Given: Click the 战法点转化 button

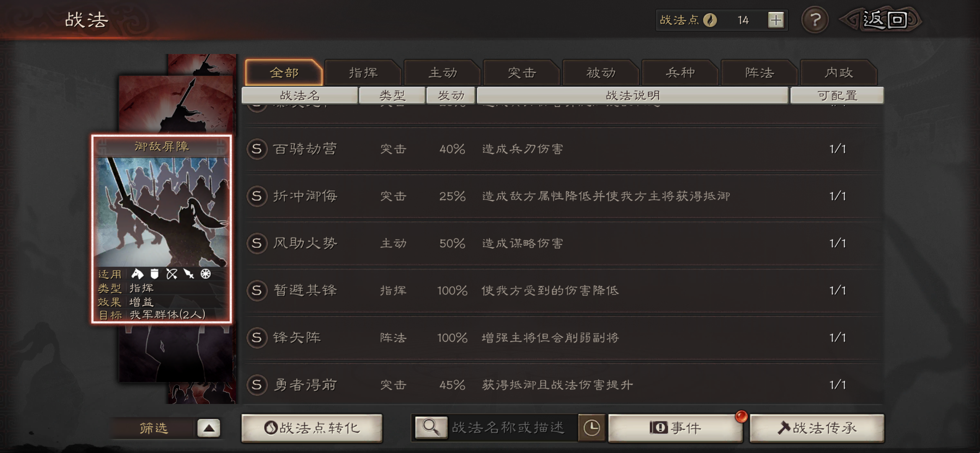Looking at the screenshot, I should 312,428.
